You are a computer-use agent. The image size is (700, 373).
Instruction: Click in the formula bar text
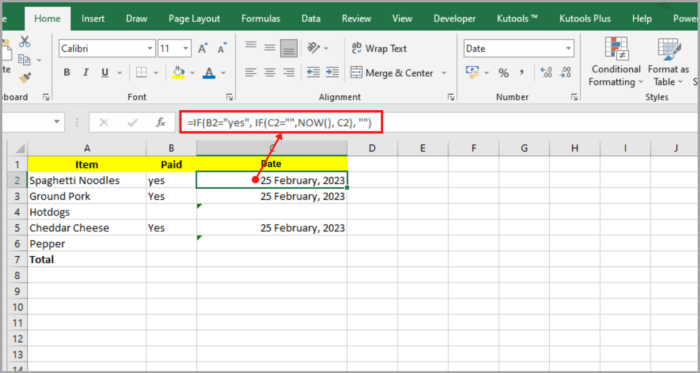click(280, 122)
